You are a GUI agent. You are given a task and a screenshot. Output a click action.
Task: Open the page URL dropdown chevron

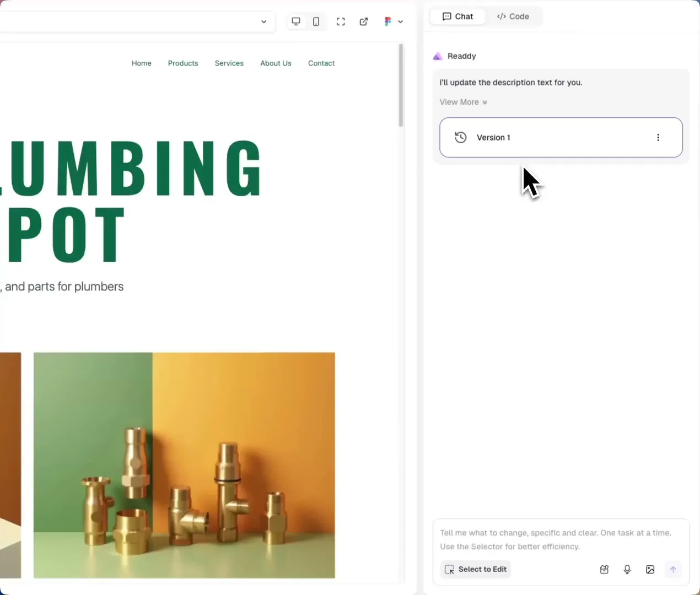263,22
